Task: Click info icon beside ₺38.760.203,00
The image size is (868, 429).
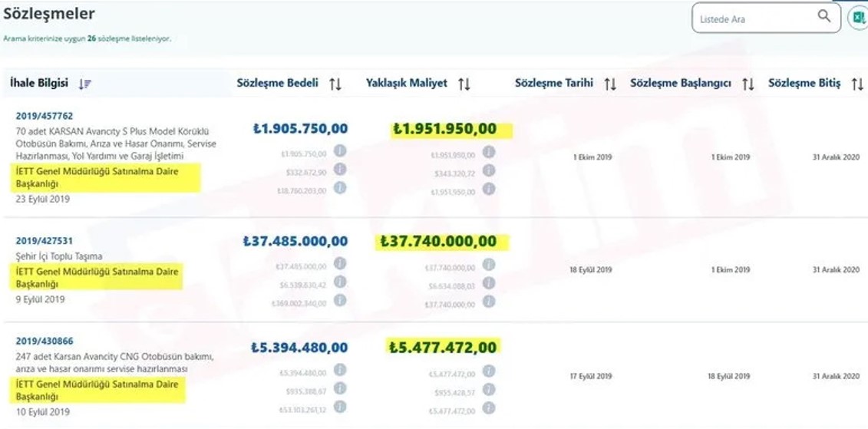Action: pyautogui.click(x=340, y=188)
